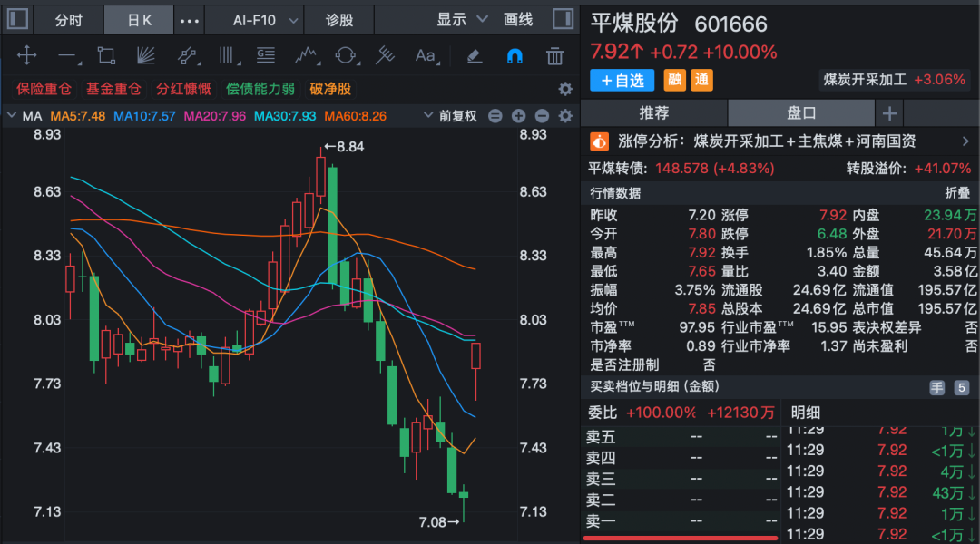Image resolution: width=980 pixels, height=544 pixels.
Task: Toggle the 画线 drawing tools button
Action: point(518,20)
